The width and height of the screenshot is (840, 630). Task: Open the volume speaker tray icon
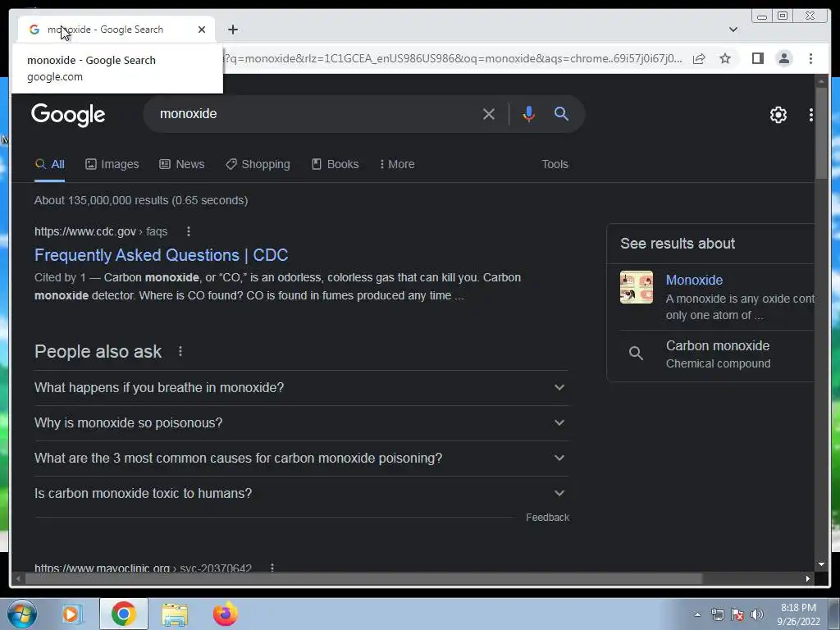(757, 614)
